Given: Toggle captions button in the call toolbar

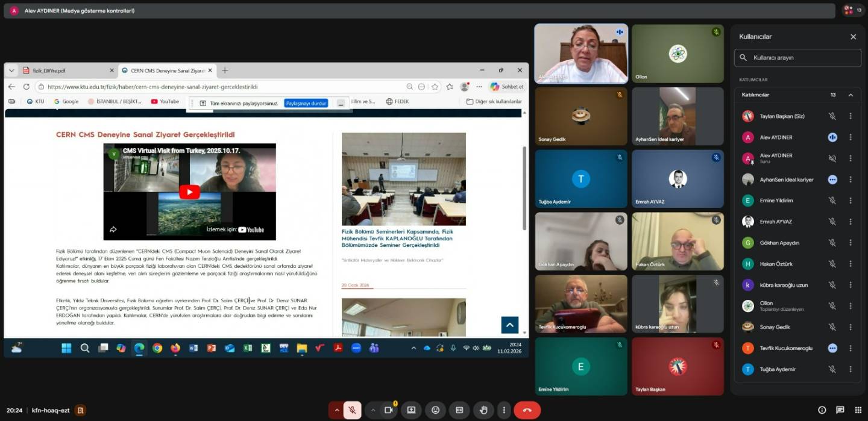Looking at the screenshot, I should click(x=459, y=410).
